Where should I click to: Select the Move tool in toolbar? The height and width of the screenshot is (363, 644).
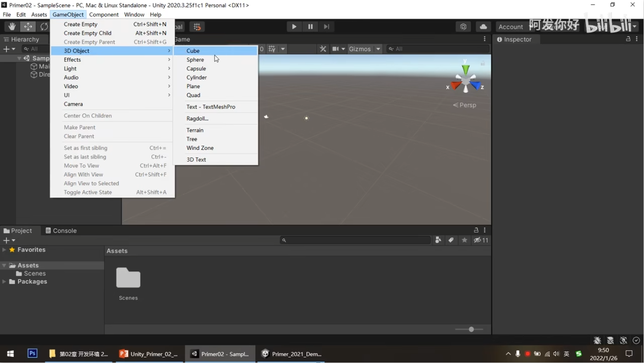point(28,27)
